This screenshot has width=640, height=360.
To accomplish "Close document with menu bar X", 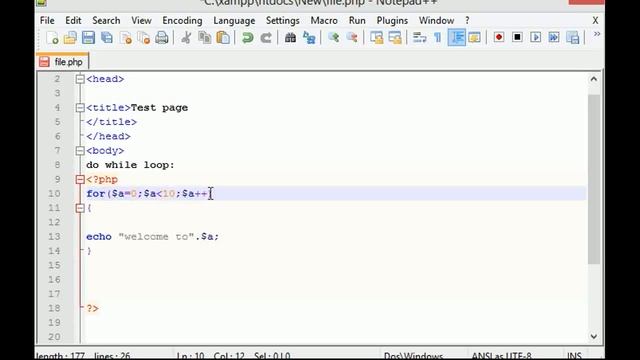I will click(595, 20).
